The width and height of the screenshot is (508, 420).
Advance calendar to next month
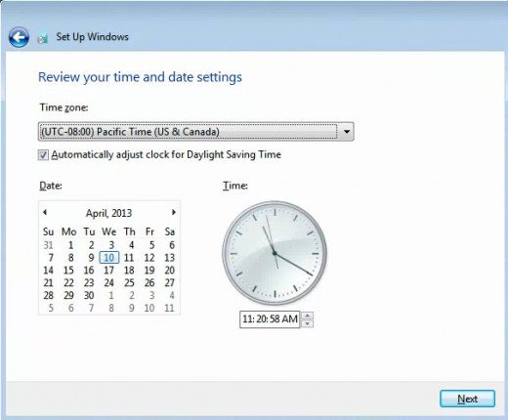pos(174,212)
